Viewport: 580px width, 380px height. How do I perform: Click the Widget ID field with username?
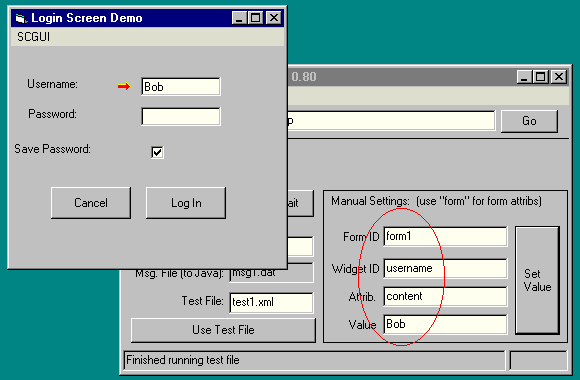point(445,268)
